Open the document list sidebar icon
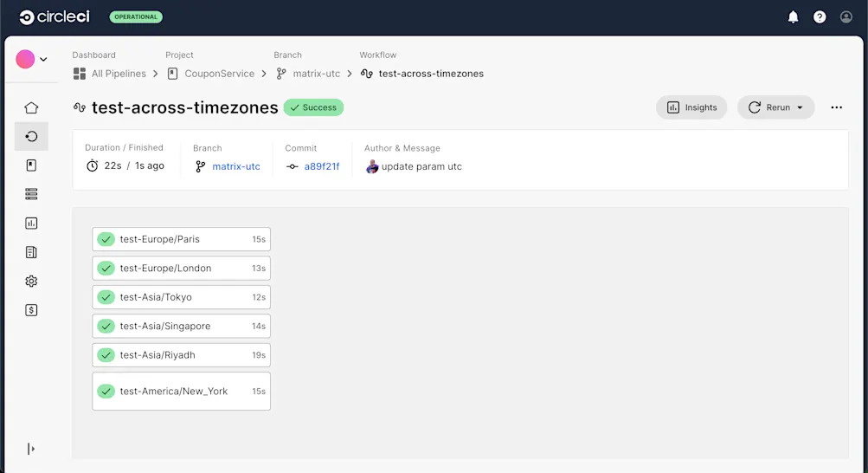 (31, 252)
